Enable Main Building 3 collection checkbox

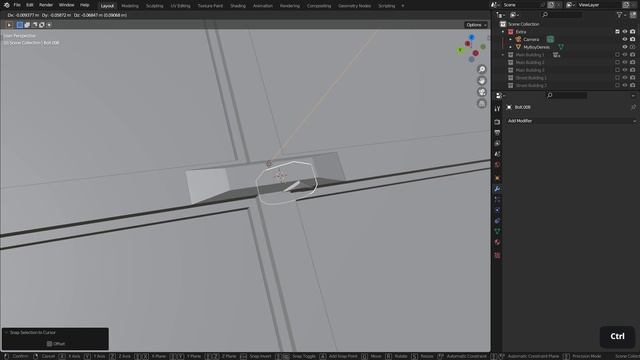(617, 70)
